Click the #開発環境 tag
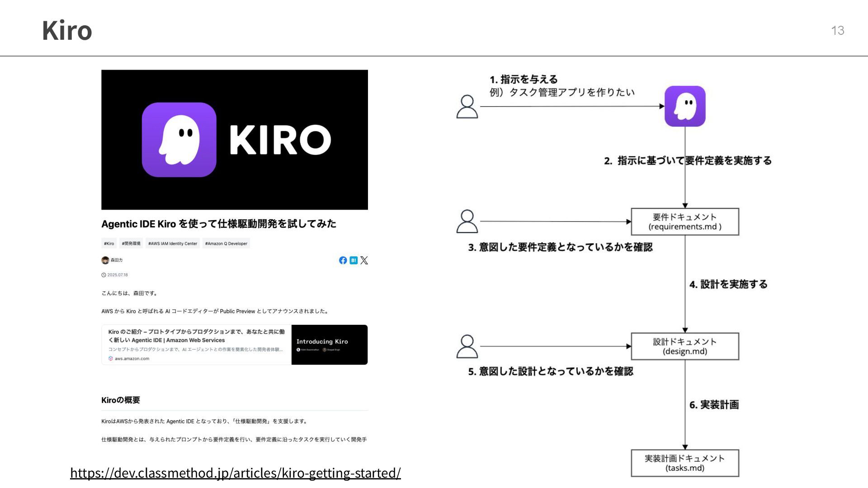This screenshot has width=868, height=488. 131,244
